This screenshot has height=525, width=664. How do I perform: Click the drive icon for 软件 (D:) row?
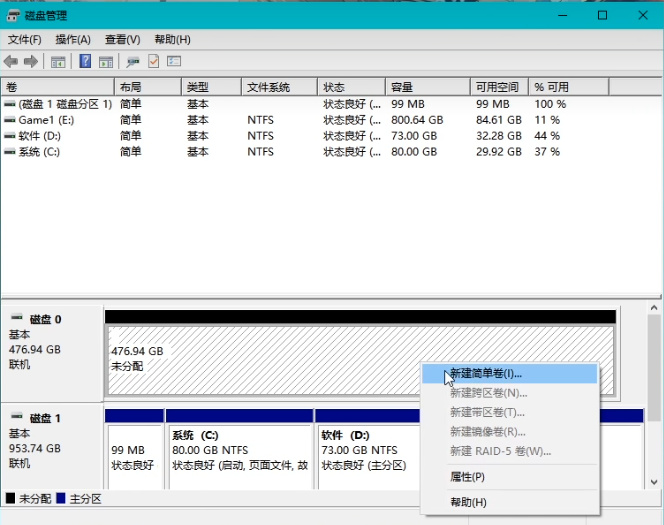(x=10, y=136)
